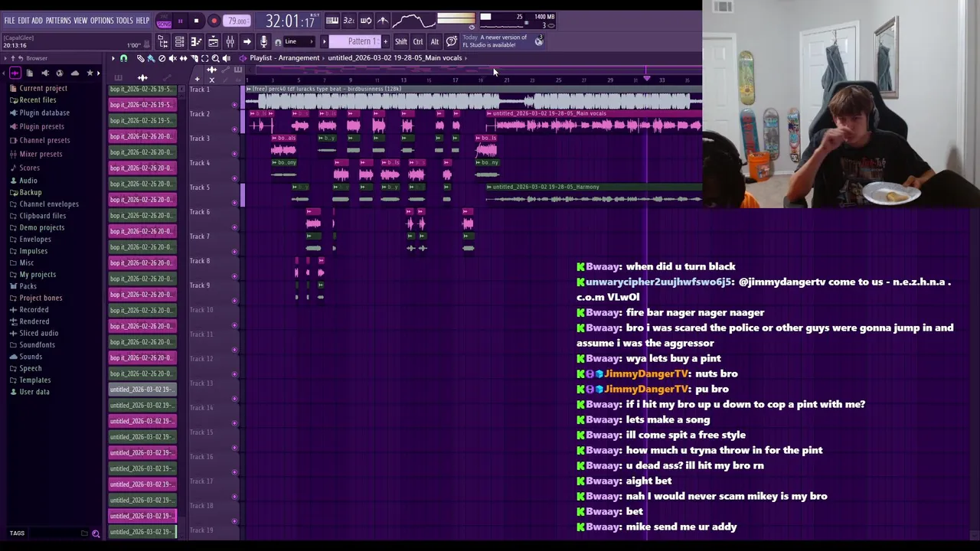The width and height of the screenshot is (980, 551).
Task: Select the browser audio waveform filter icon
Action: tap(15, 73)
